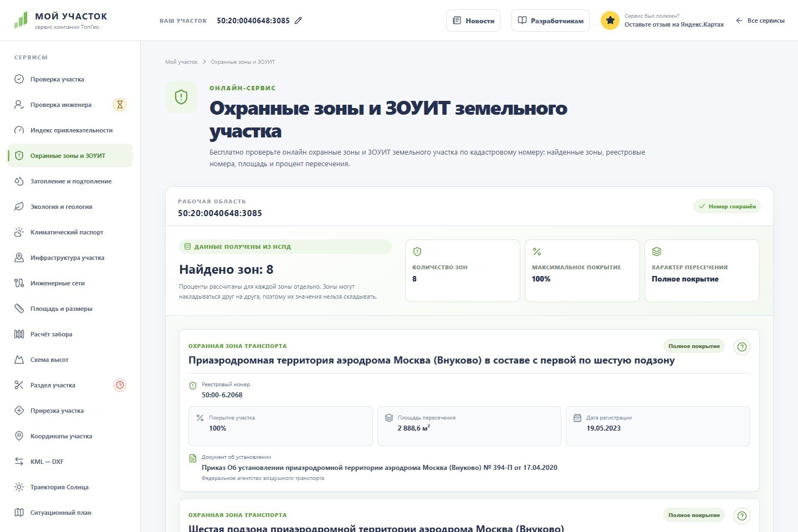The height and width of the screenshot is (532, 798).
Task: Click the Координаты участка pin icon
Action: coord(19,436)
